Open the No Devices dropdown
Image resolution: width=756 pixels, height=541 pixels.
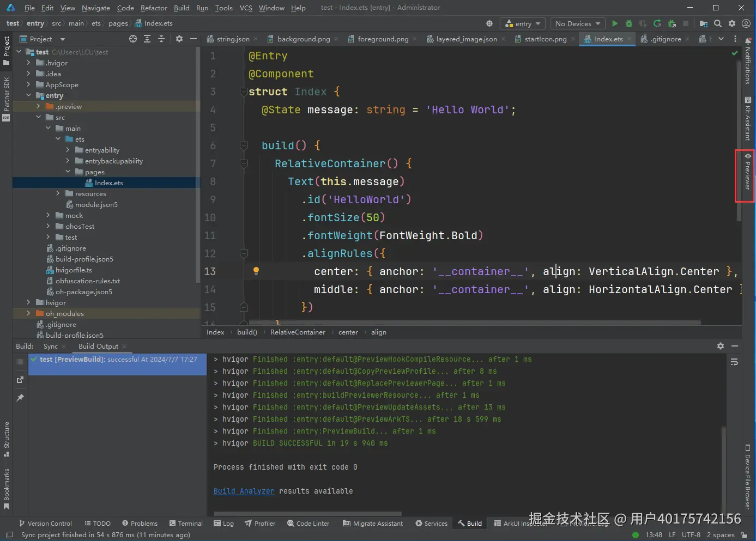coord(577,23)
